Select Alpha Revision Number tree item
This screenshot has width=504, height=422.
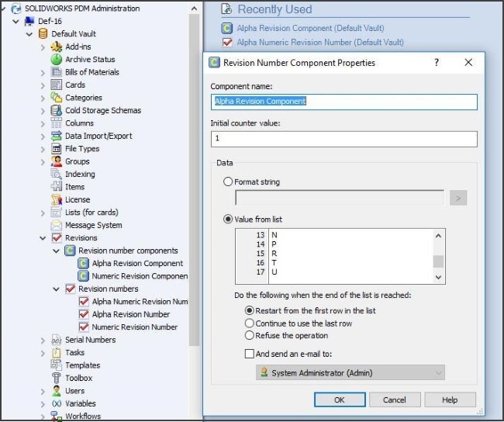click(131, 314)
